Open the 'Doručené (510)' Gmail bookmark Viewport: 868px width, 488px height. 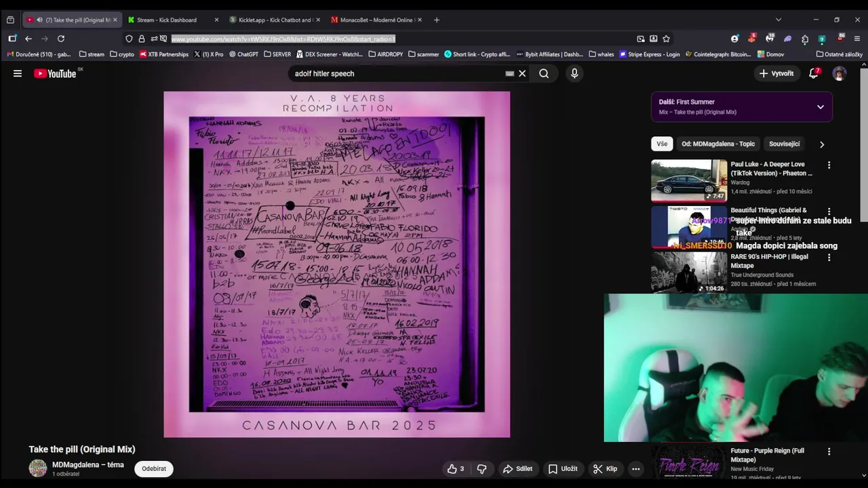click(x=39, y=54)
